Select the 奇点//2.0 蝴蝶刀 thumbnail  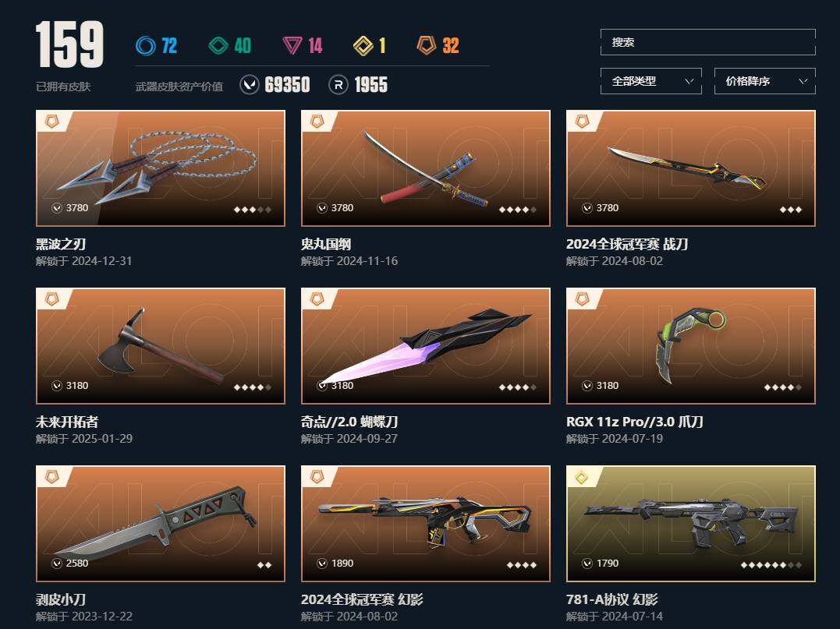tap(426, 346)
